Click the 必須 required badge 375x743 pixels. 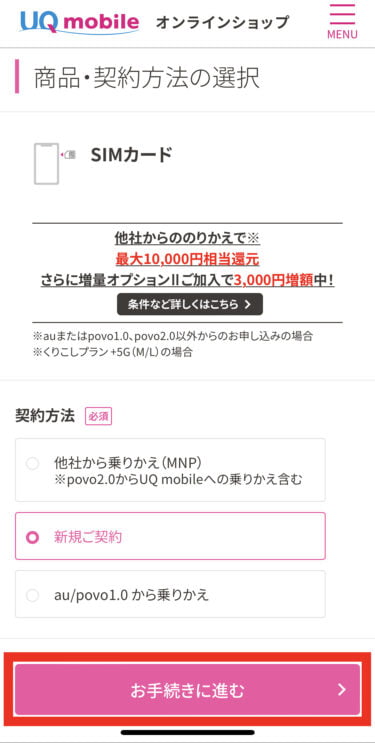[98, 417]
